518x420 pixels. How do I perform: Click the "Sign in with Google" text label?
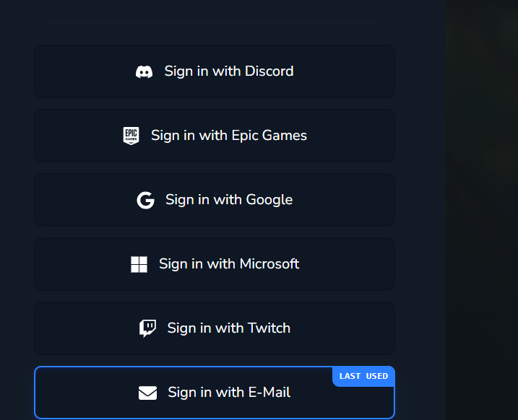pyautogui.click(x=229, y=200)
